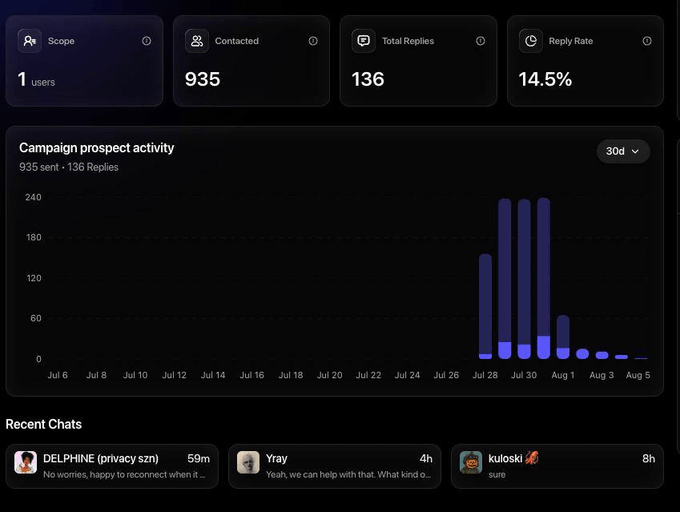
Task: Click the '14.5%' Reply Rate value
Action: coord(545,79)
